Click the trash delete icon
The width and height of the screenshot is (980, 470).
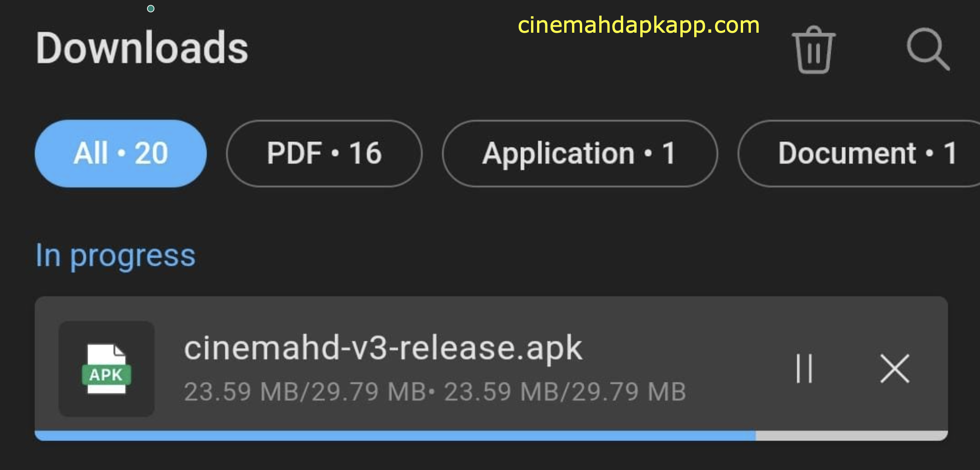(814, 50)
